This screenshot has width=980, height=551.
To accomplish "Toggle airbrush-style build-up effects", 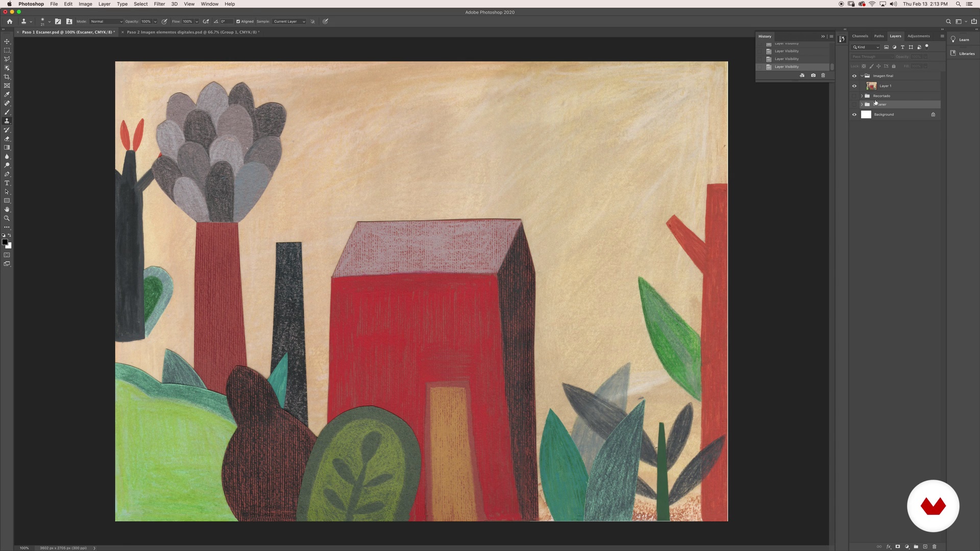I will (x=206, y=21).
